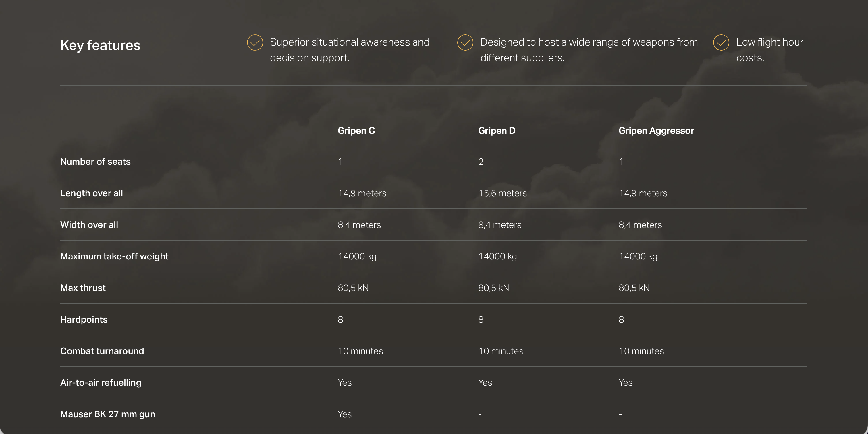Click the Max thrust row label
The image size is (868, 434).
(x=83, y=288)
